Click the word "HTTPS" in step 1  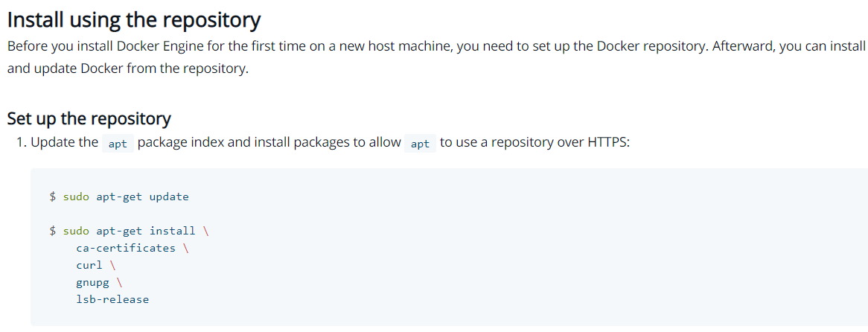click(608, 142)
